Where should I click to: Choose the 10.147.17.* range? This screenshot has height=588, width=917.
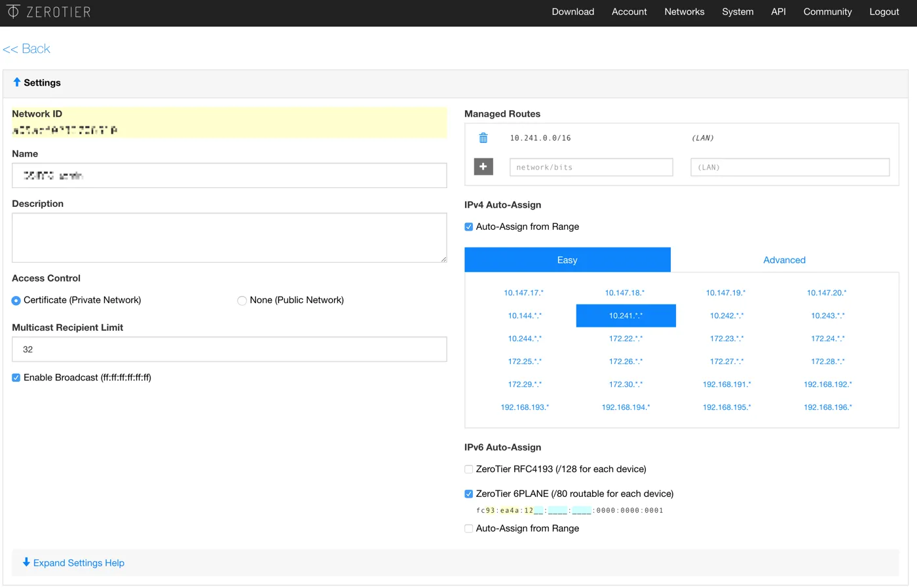click(x=524, y=293)
